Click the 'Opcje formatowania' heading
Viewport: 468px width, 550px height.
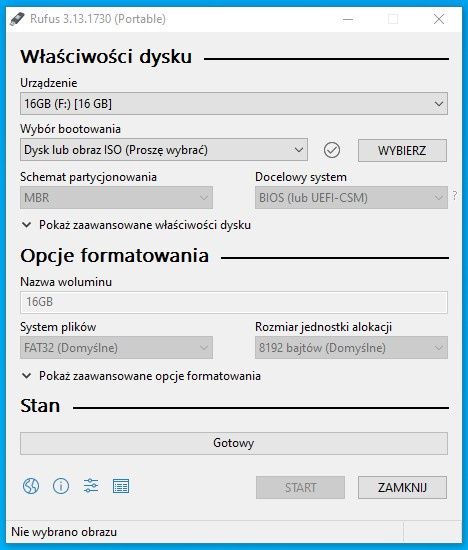114,256
